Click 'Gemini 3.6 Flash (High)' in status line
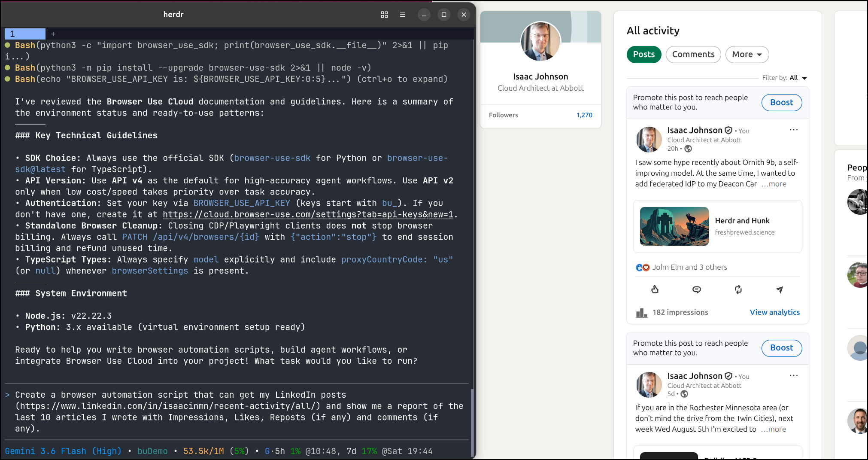The image size is (868, 460). (x=63, y=451)
